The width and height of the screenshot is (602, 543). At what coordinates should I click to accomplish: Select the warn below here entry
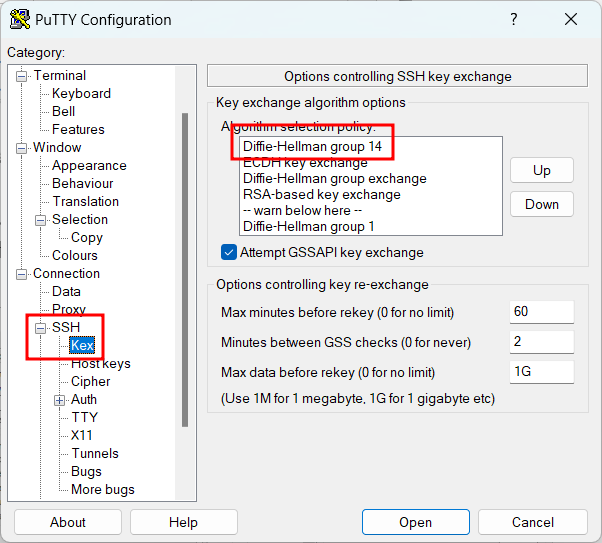[370, 210]
